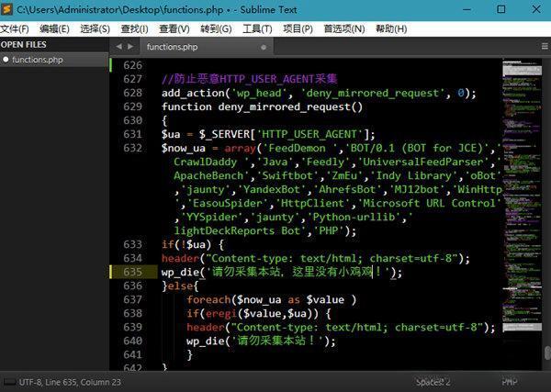
Task: Open the 编辑(E) menu
Action: [54, 28]
